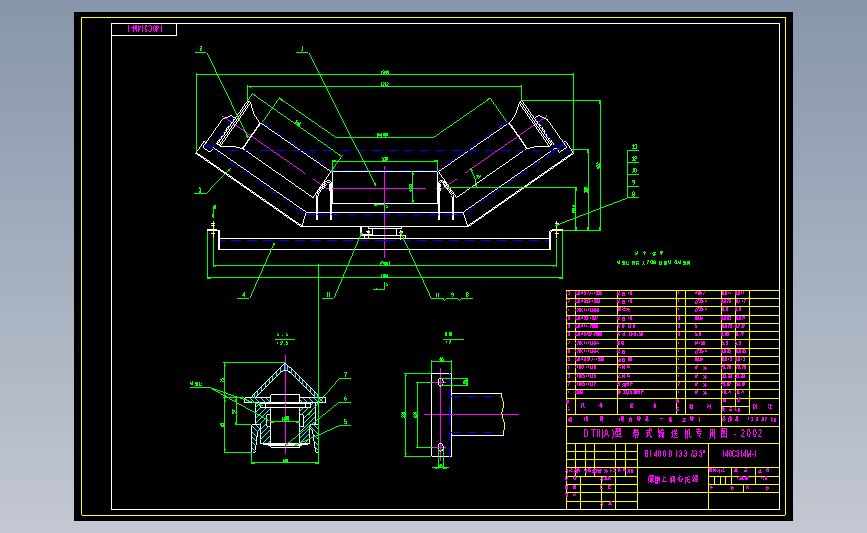Image resolution: width=867 pixels, height=533 pixels.
Task: Click the center horizontal roller in main view
Action: click(x=385, y=187)
